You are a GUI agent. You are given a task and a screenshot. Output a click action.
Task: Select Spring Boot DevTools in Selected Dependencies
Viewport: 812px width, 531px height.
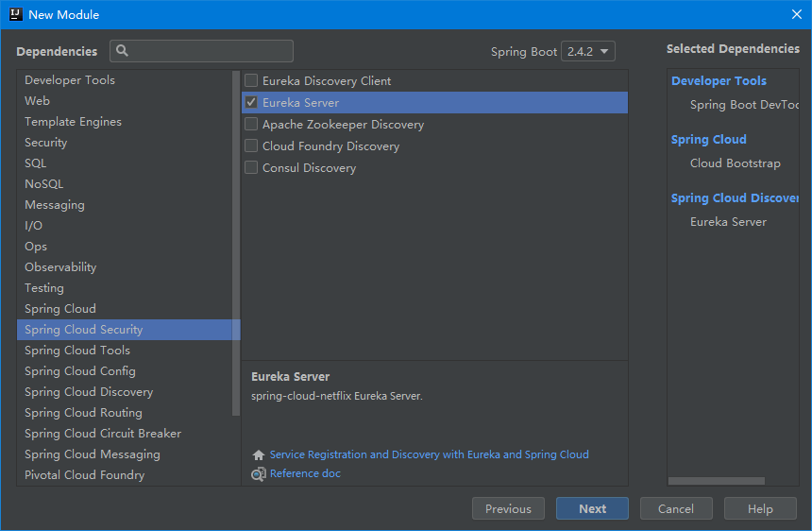coord(744,105)
